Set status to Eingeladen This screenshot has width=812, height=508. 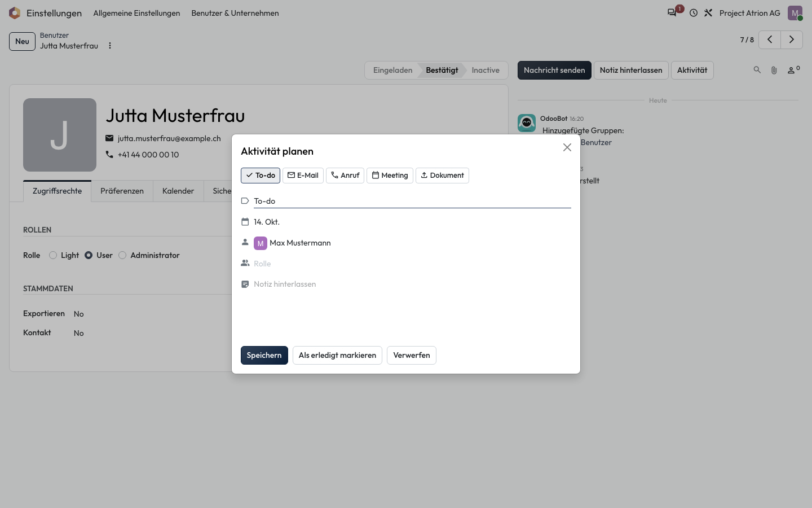click(392, 70)
